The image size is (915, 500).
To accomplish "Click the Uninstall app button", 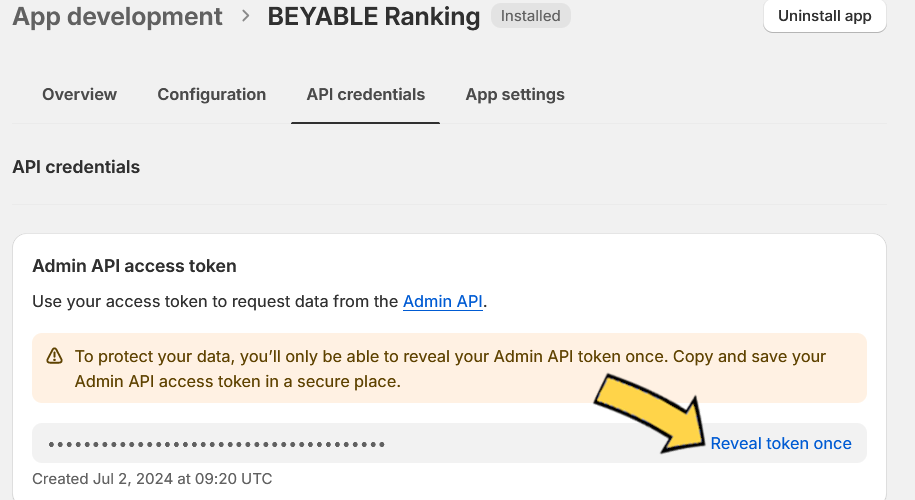I will tap(825, 16).
